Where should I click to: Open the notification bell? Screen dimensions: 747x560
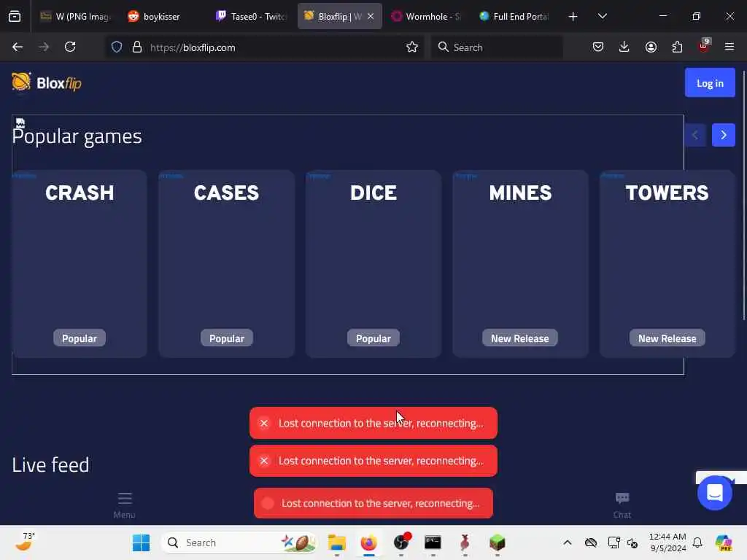tap(697, 542)
